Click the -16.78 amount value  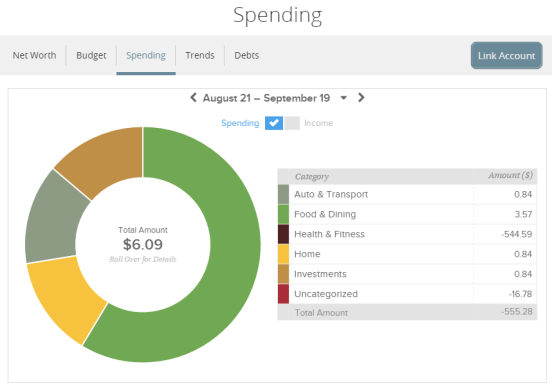click(x=520, y=294)
